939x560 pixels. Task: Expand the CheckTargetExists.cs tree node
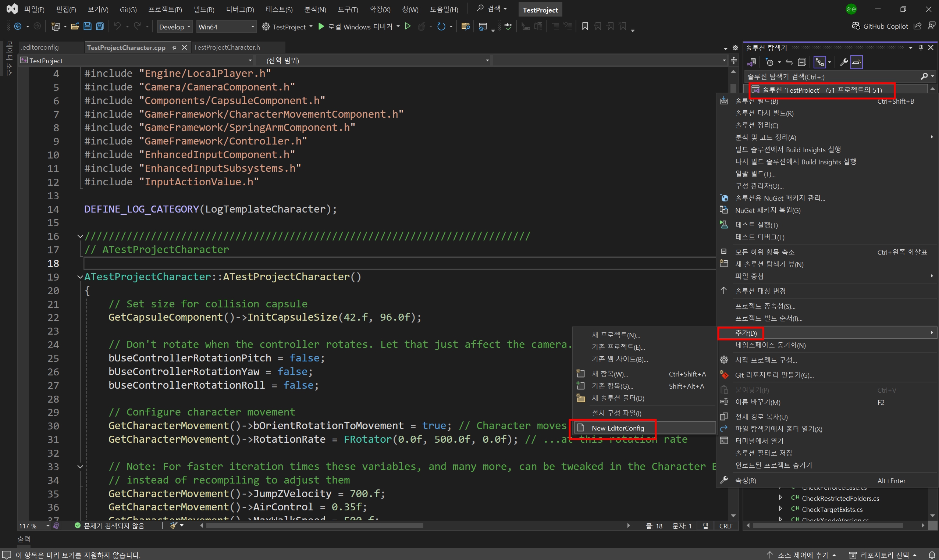pos(780,509)
